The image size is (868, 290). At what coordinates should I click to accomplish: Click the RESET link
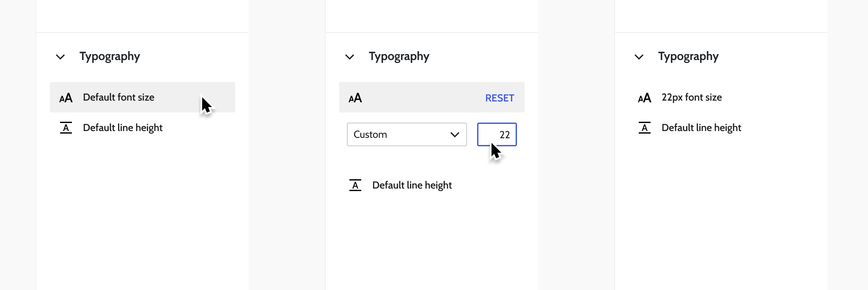pos(500,98)
